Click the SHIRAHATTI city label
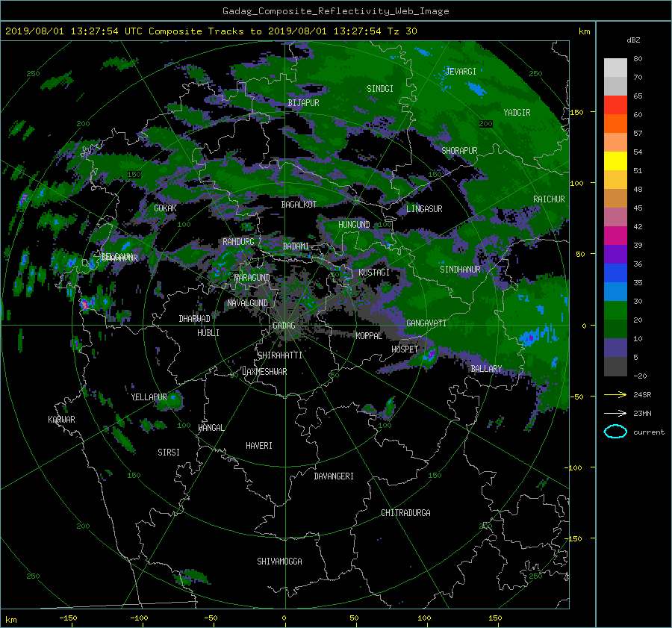672x628 pixels. point(280,355)
